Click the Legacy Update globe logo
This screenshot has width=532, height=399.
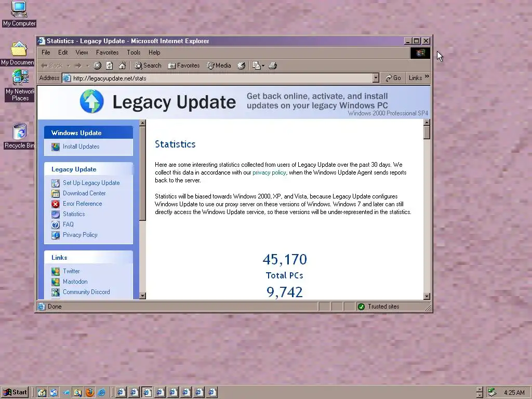coord(91,101)
